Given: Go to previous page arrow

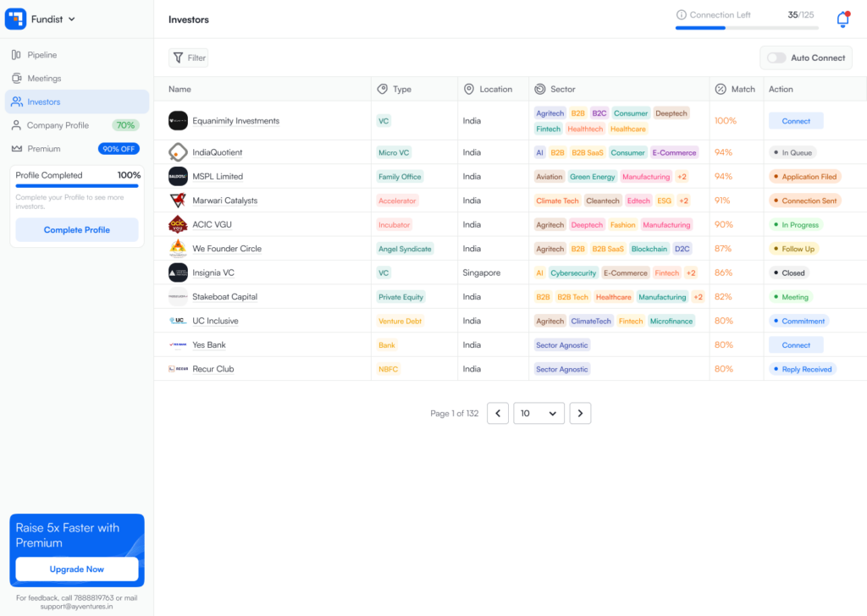Looking at the screenshot, I should (x=498, y=413).
